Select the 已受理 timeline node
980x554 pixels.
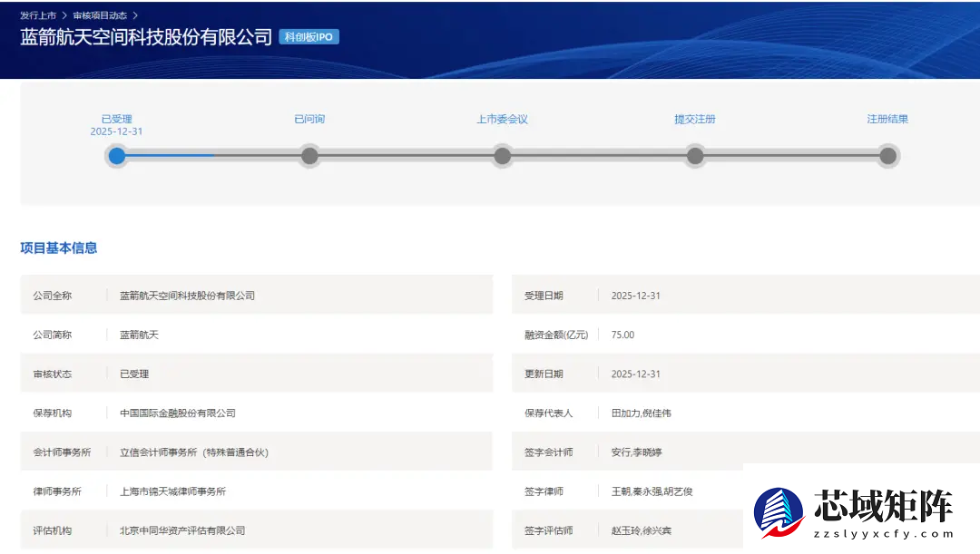(116, 156)
